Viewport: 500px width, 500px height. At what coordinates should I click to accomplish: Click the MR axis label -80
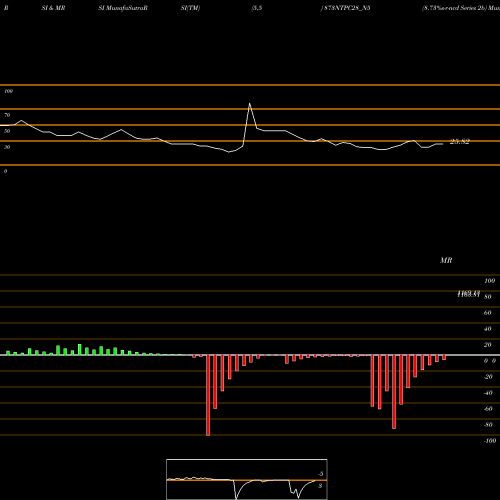tap(488, 425)
